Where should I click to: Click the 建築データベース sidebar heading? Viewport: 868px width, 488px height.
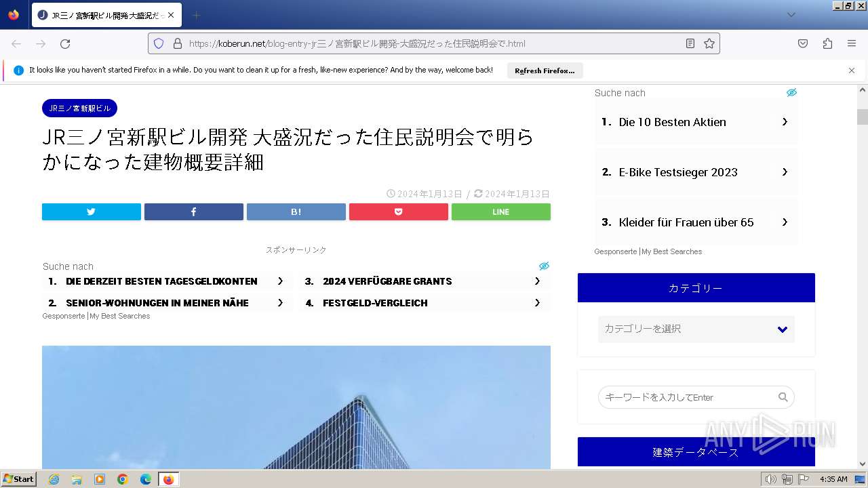coord(696,452)
